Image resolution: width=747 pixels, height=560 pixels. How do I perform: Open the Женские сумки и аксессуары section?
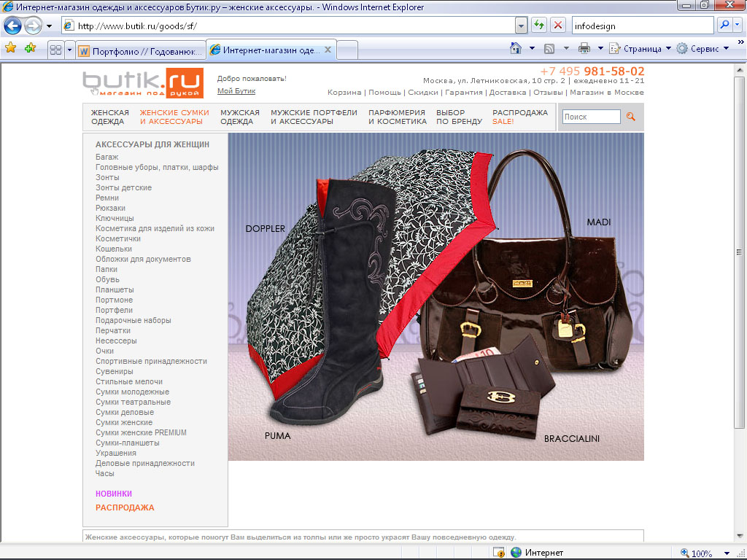click(x=174, y=117)
